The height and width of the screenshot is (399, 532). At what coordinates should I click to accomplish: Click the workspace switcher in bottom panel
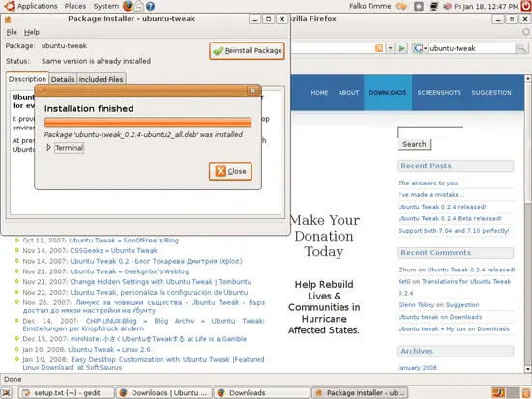click(506, 393)
